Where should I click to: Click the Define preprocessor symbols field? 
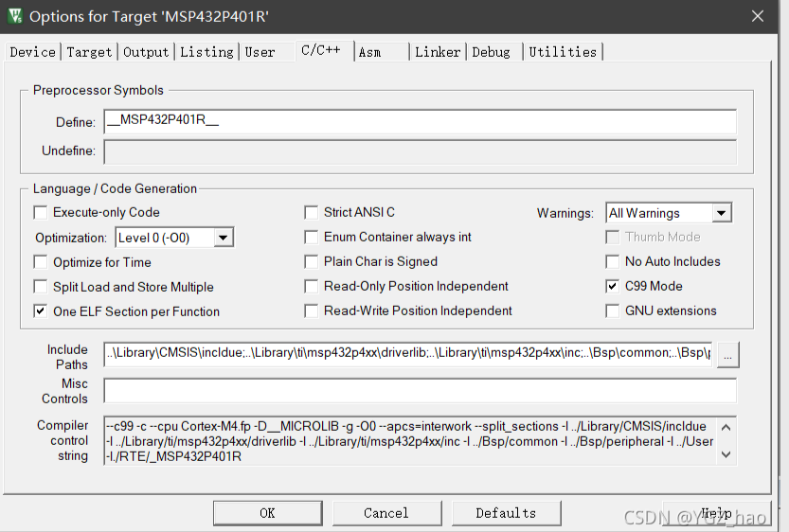click(x=421, y=121)
